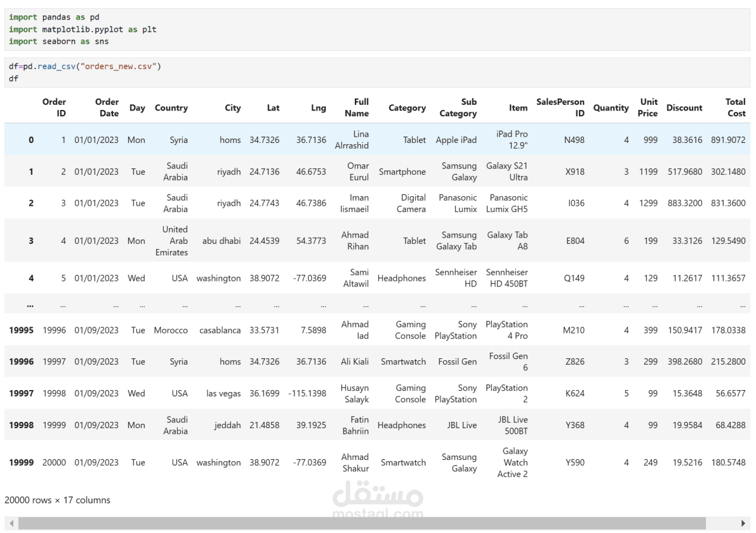Click the 20000 rows × 17 columns summary

(57, 500)
